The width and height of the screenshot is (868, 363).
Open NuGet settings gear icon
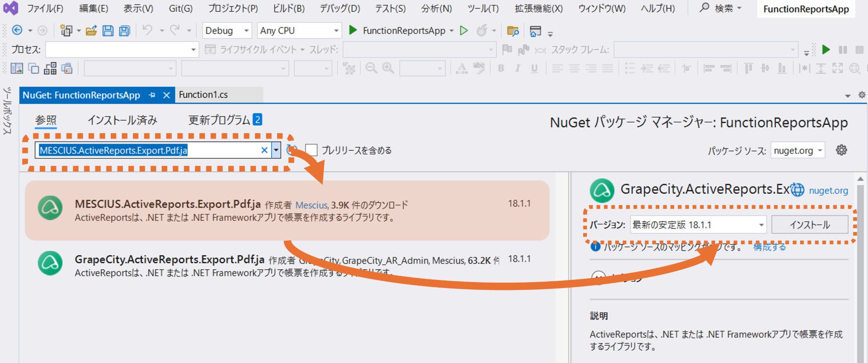[841, 150]
